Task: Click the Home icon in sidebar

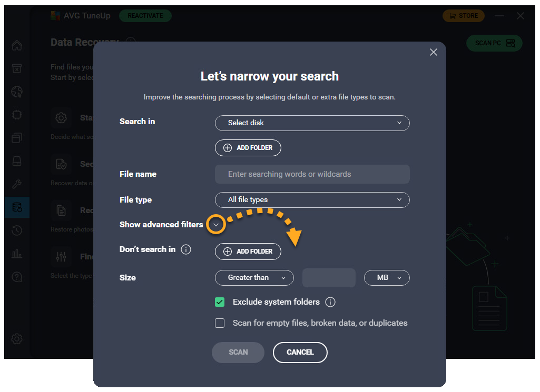Action: 17,46
